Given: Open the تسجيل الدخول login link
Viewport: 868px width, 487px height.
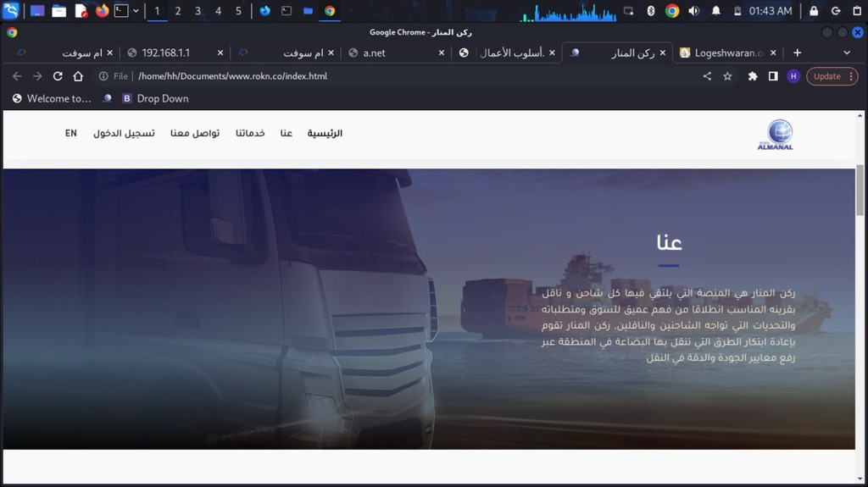Looking at the screenshot, I should [124, 133].
